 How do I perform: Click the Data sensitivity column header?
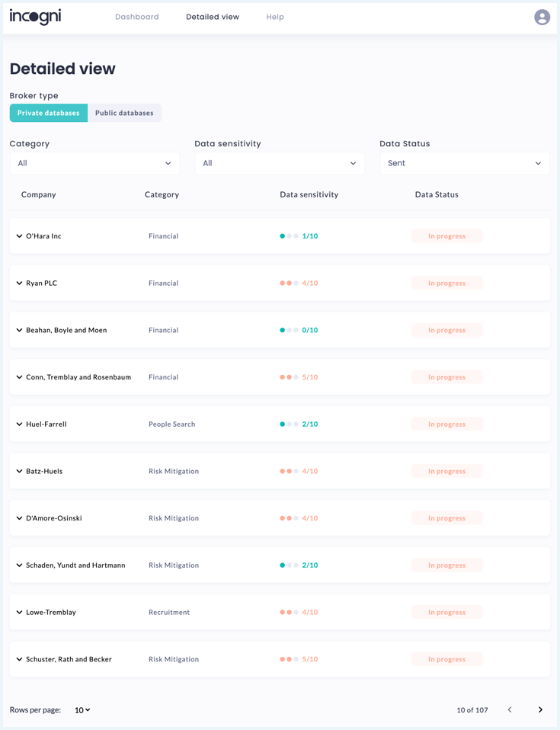[309, 194]
